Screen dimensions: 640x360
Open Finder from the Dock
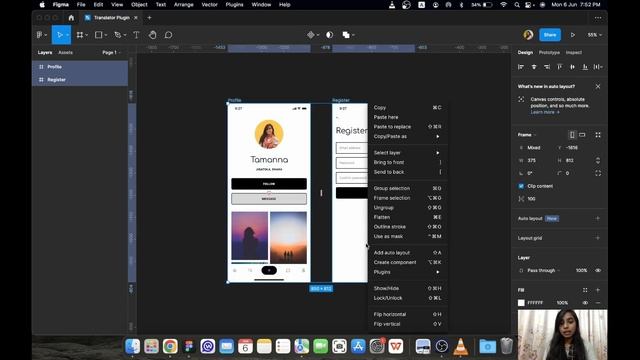(x=132, y=346)
